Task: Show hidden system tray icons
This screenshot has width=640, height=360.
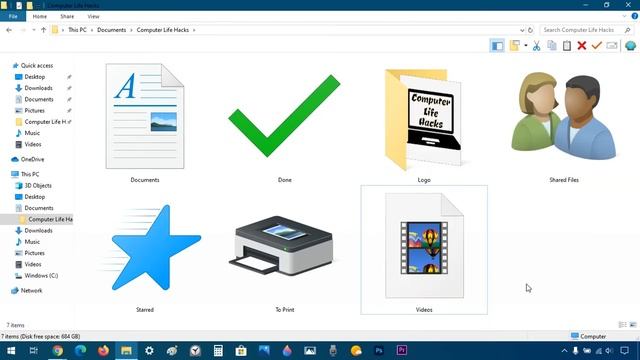Action: (x=564, y=351)
